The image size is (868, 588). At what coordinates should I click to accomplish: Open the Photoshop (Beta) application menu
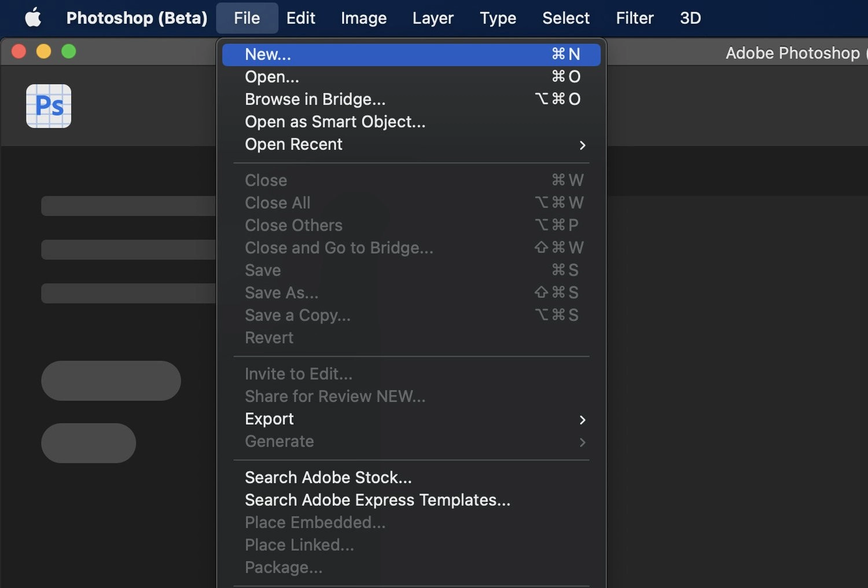137,18
